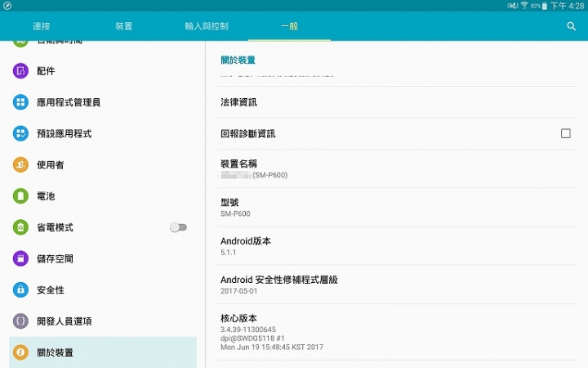Tap the 省電模式 green icon

(20, 227)
